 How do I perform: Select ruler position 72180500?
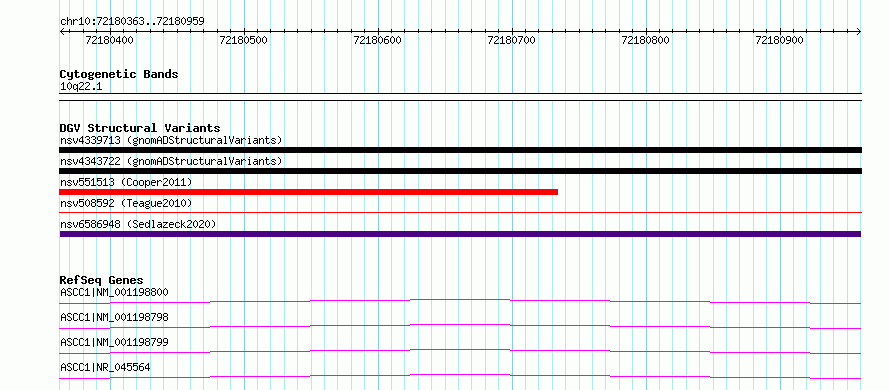click(x=243, y=40)
